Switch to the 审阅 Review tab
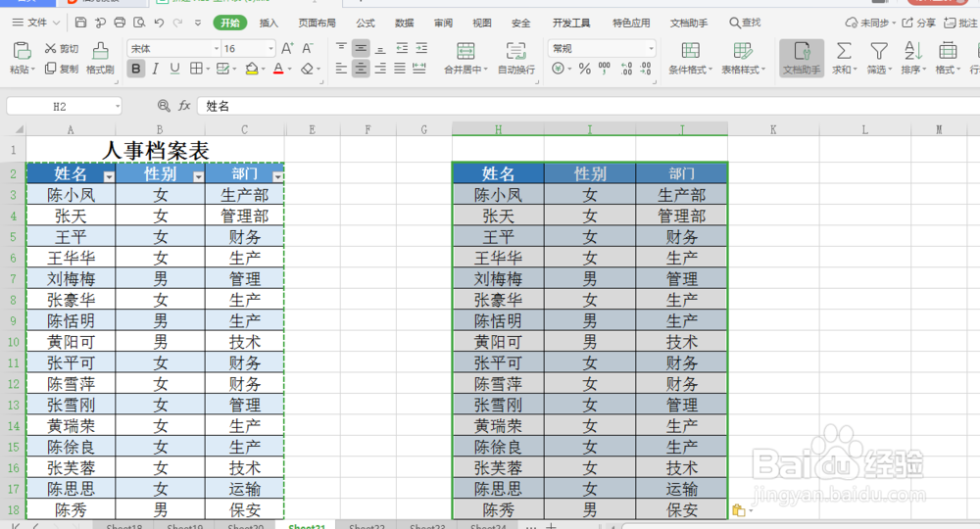This screenshot has width=980, height=529. (443, 24)
